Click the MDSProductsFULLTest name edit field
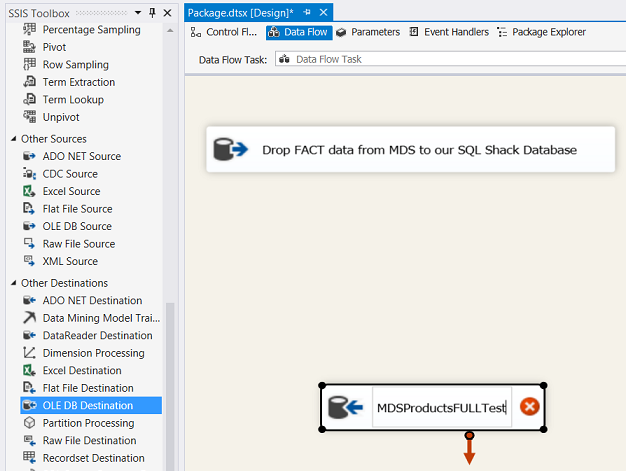 pyautogui.click(x=442, y=408)
